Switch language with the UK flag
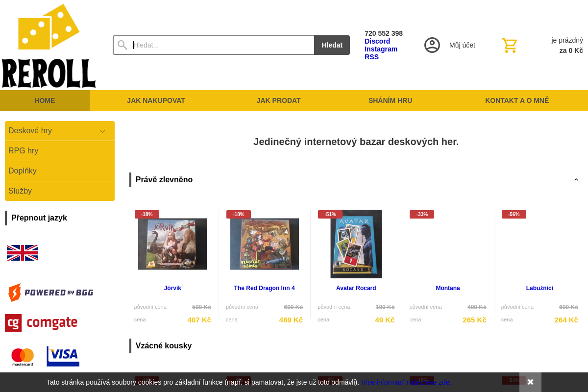 tap(23, 253)
